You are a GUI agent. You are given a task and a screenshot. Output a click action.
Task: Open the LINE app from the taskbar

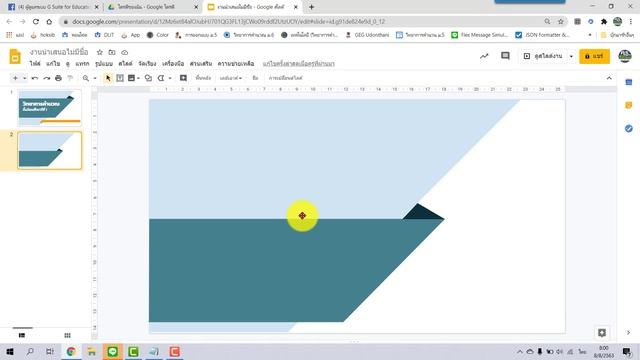tap(112, 351)
